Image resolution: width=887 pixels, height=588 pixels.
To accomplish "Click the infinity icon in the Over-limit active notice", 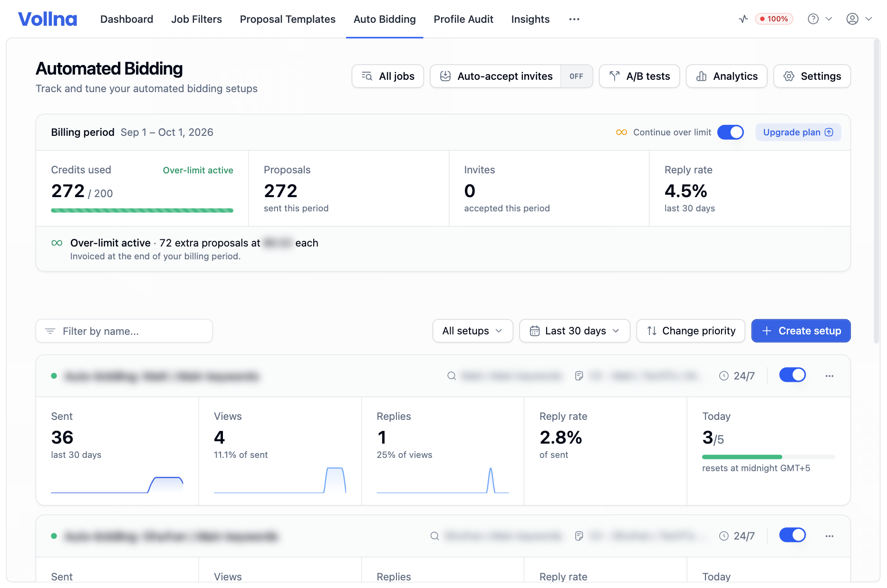I will point(57,243).
